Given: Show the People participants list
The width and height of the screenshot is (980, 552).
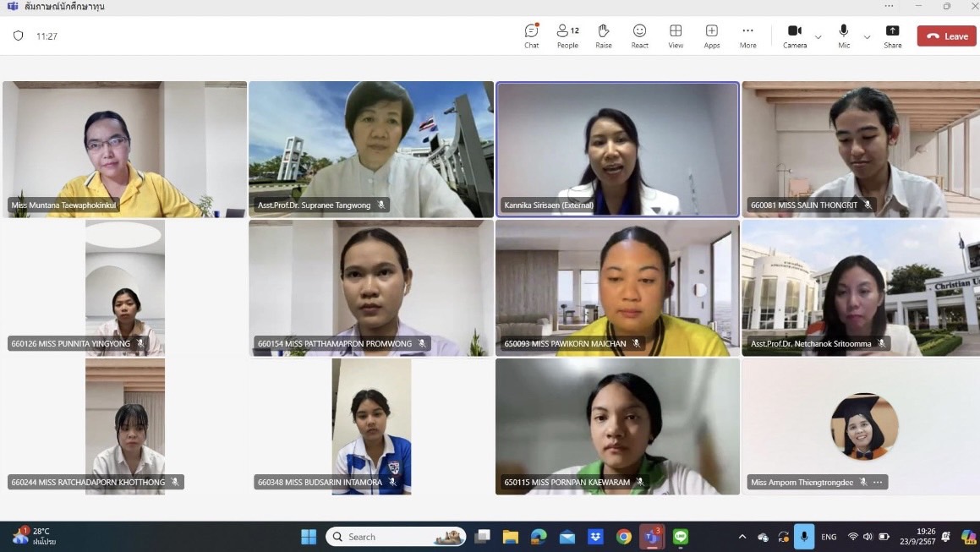Looking at the screenshot, I should (567, 36).
